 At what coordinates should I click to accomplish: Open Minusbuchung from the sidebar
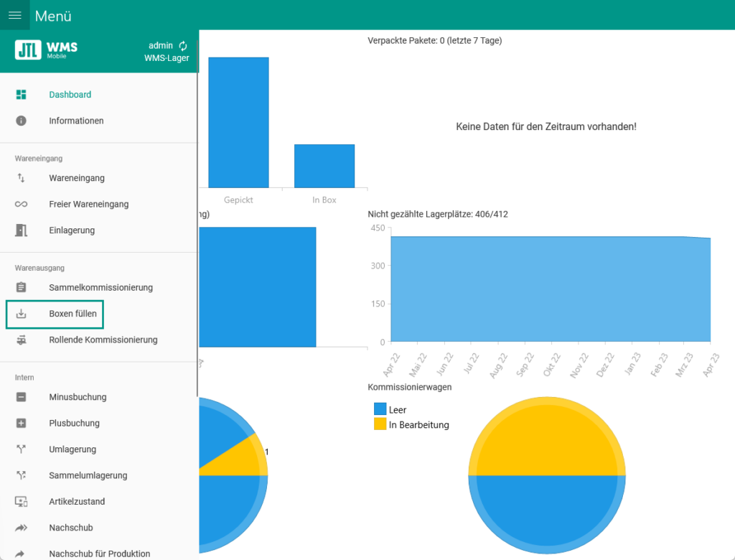76,396
